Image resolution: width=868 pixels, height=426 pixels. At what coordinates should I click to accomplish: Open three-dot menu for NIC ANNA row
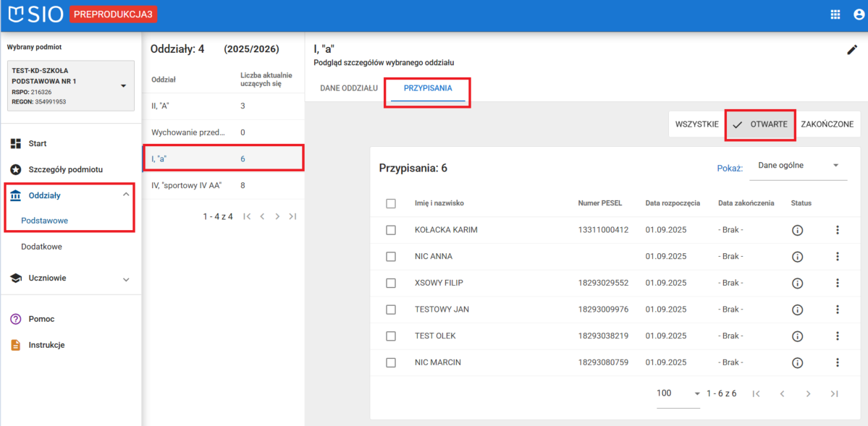pos(838,256)
